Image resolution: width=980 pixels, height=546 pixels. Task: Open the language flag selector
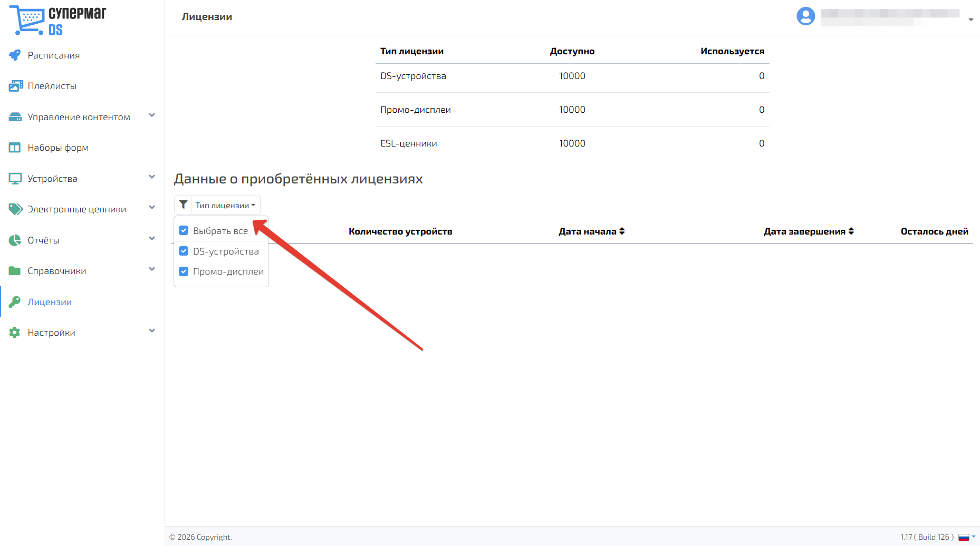(966, 537)
